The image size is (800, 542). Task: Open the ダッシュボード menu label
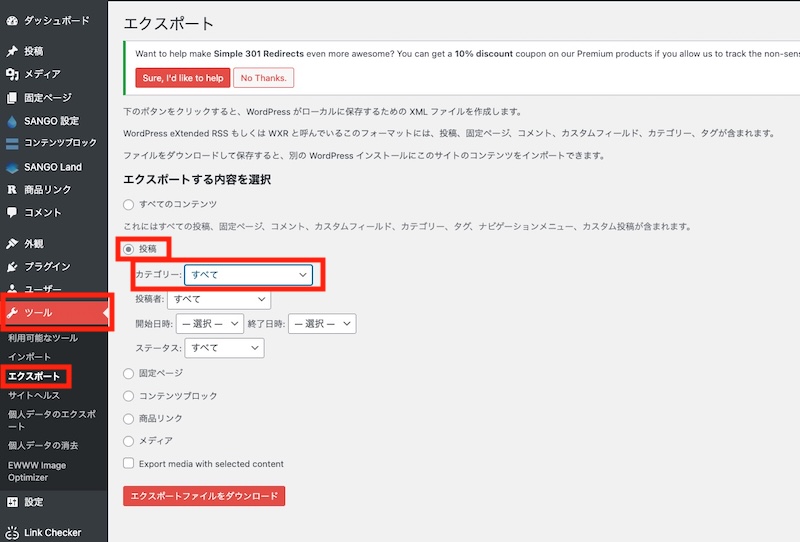tap(57, 20)
